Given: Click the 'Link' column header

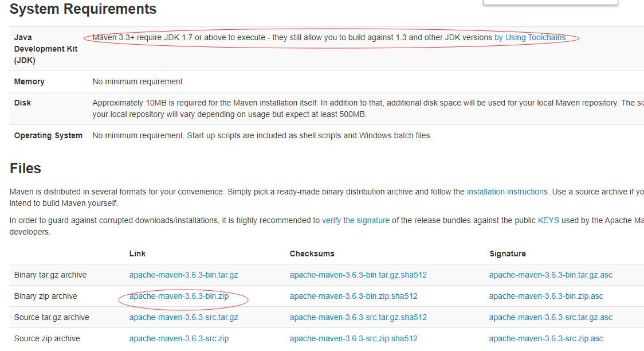Looking at the screenshot, I should tap(137, 253).
